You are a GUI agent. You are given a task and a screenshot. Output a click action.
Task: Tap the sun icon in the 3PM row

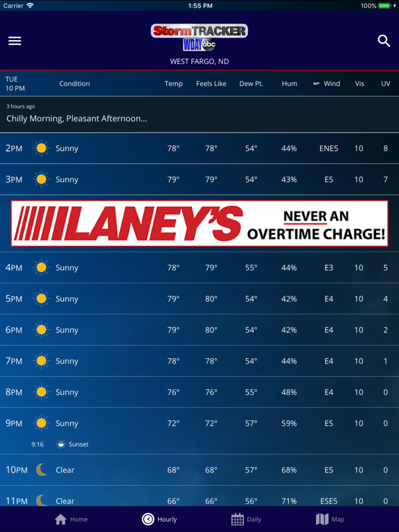point(42,179)
